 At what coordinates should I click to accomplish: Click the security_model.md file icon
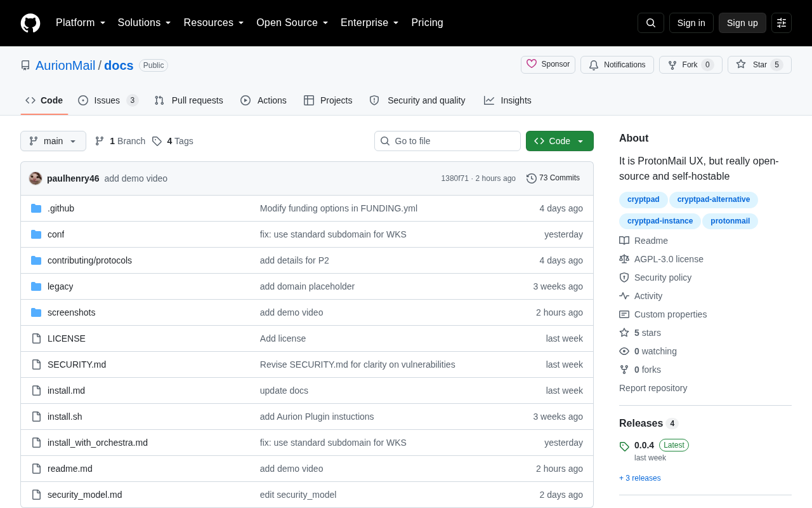(36, 495)
